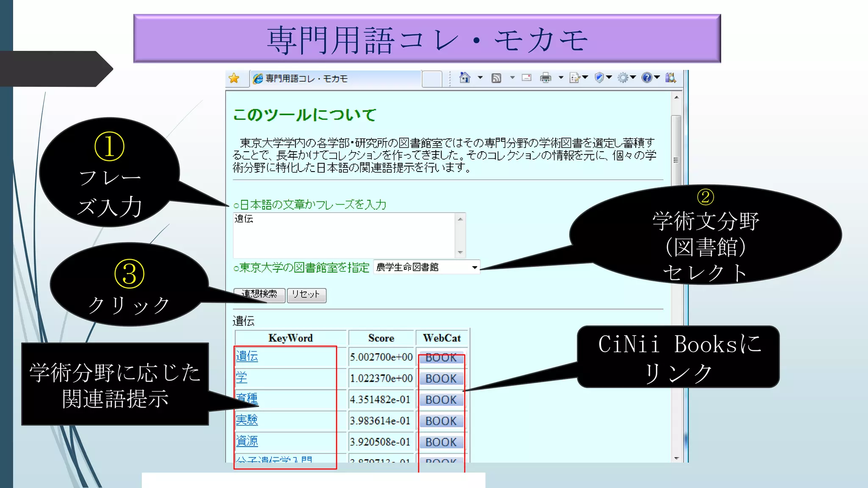Click the Score column header
868x488 pixels.
(381, 338)
